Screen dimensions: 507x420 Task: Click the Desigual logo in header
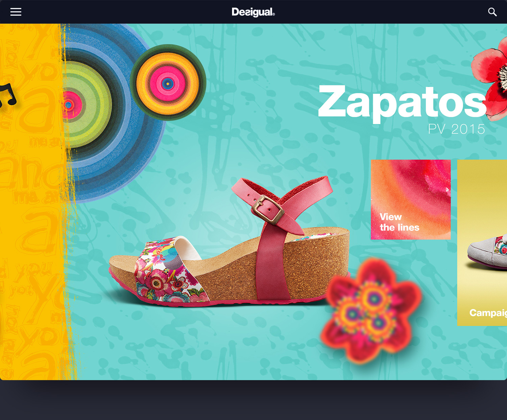253,12
